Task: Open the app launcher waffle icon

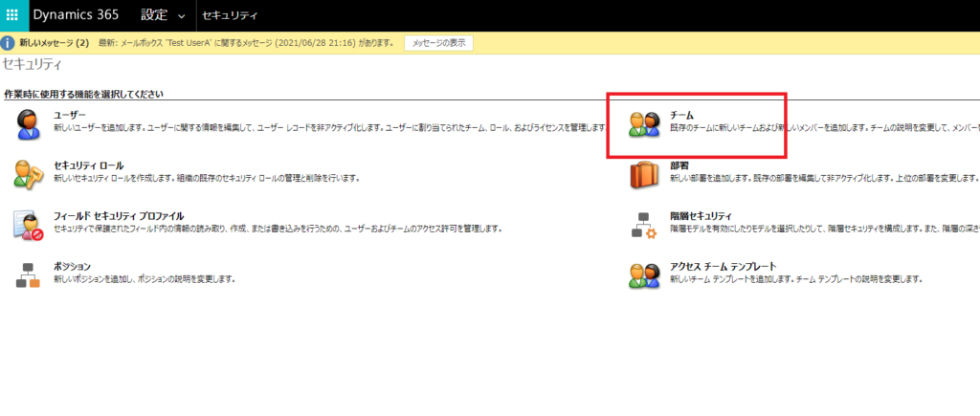Action: pyautogui.click(x=13, y=15)
